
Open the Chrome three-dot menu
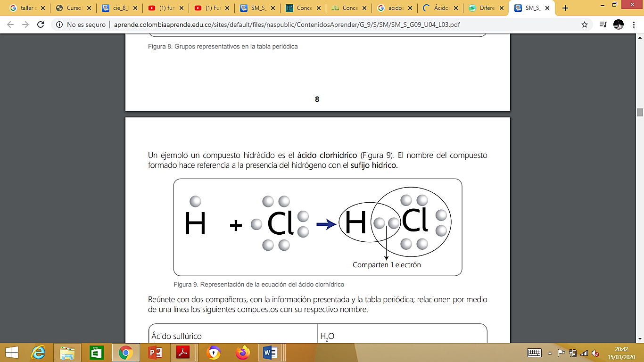(634, 25)
